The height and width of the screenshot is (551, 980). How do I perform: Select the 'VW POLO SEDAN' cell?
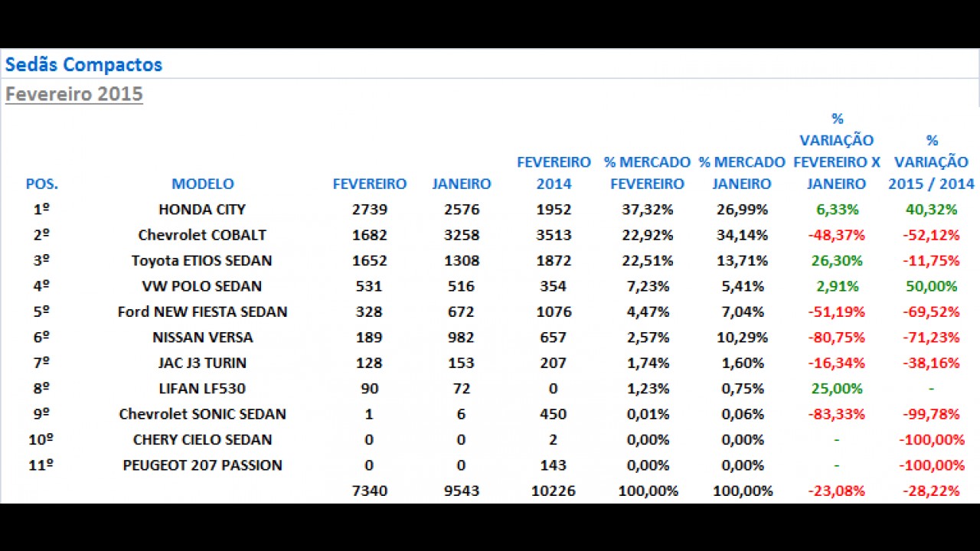pyautogui.click(x=202, y=286)
